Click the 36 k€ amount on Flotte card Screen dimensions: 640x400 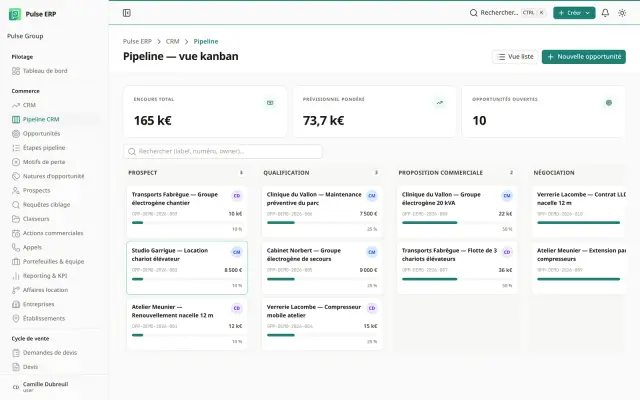click(x=505, y=270)
